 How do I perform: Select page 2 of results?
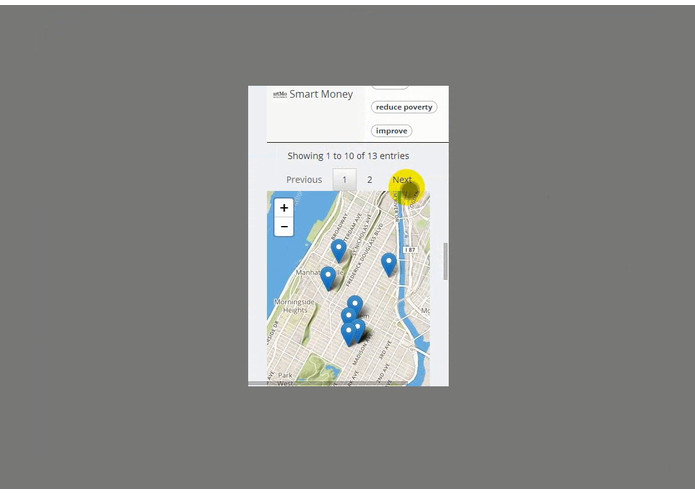point(370,179)
